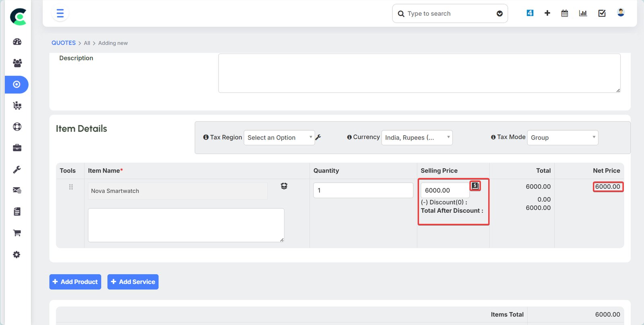Screen dimensions: 644x325
Task: Click the Description text area
Action: point(419,73)
